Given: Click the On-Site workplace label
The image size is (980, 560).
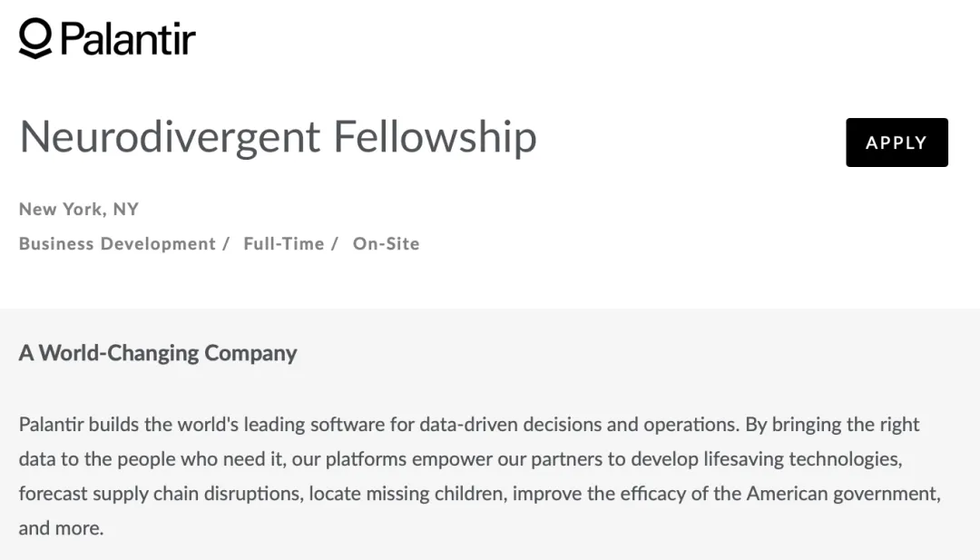Looking at the screenshot, I should tap(387, 243).
